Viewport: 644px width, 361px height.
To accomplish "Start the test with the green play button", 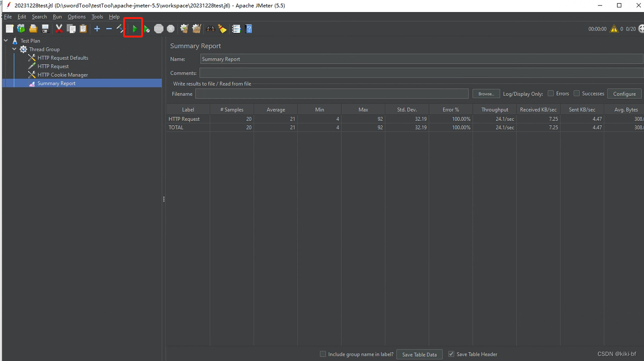I will 134,29.
